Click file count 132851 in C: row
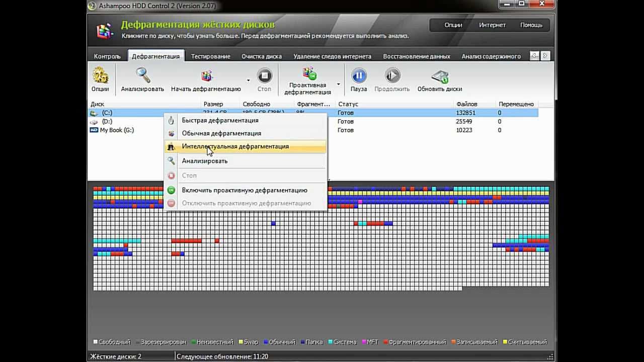This screenshot has width=644, height=362. point(465,113)
